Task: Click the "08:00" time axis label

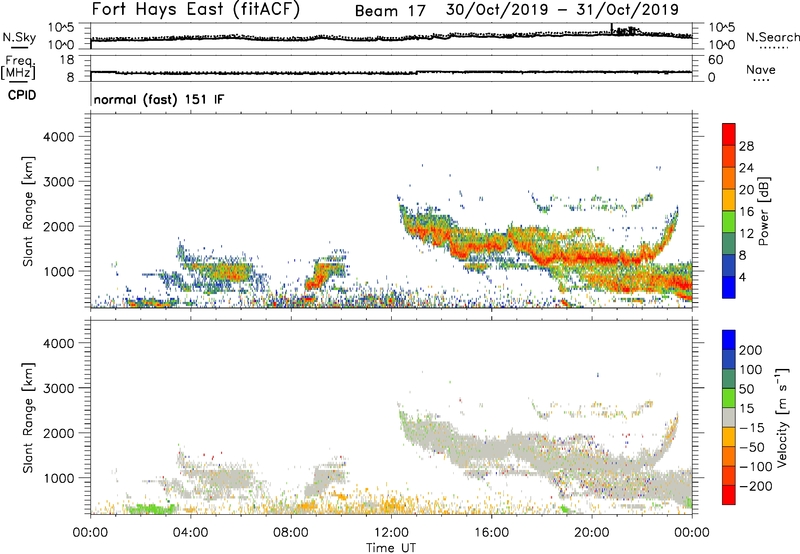Action: [x=291, y=533]
